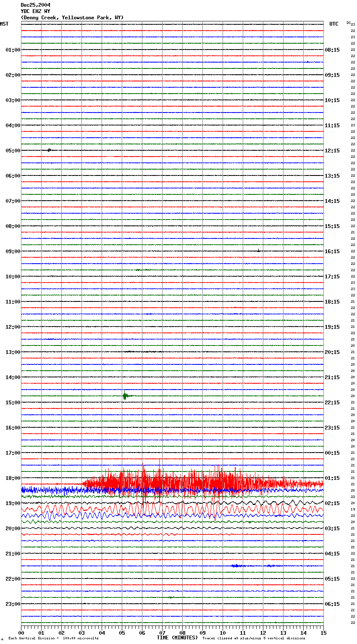
Task: Click the Dec25,2004 date heading
Action: [x=36, y=5]
